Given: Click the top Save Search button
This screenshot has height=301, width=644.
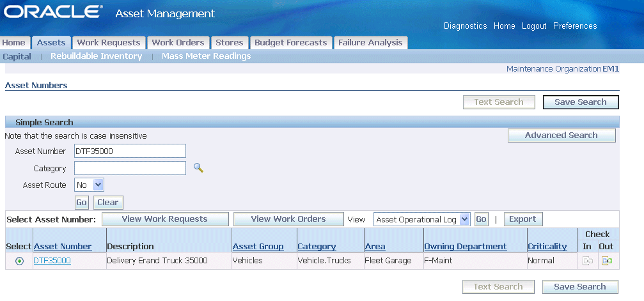Looking at the screenshot, I should 581,102.
